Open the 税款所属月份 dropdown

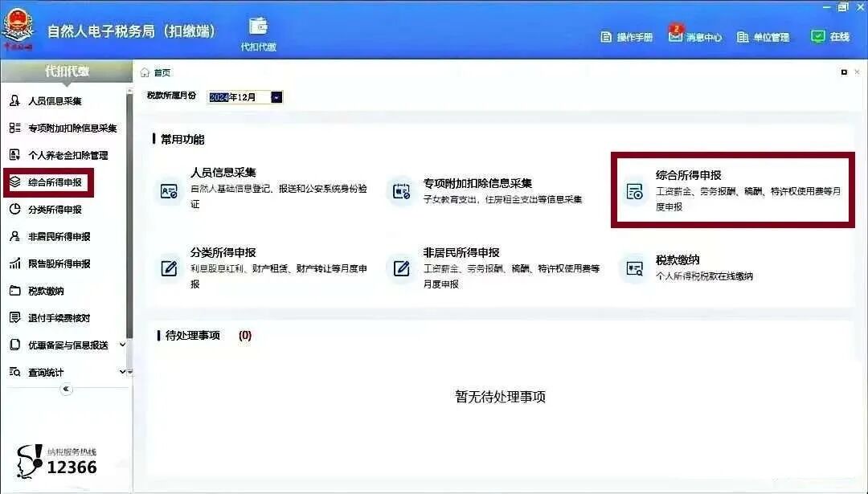click(277, 96)
